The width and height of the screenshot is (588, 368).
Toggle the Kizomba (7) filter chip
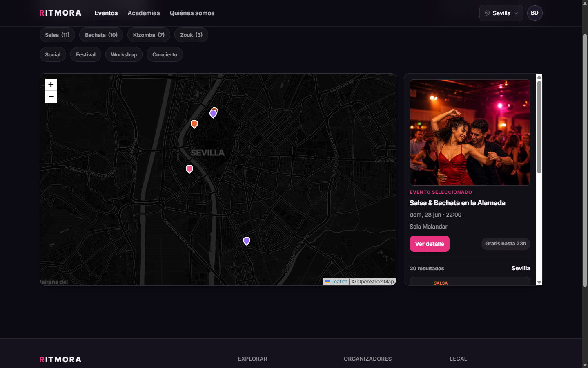(x=149, y=35)
